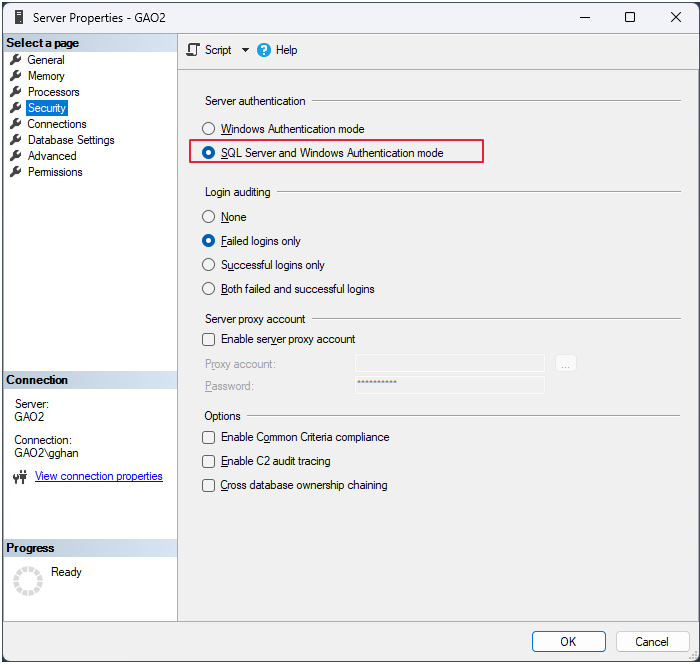Click wrench icon beside Processors
This screenshot has height=665, width=700.
coord(16,91)
